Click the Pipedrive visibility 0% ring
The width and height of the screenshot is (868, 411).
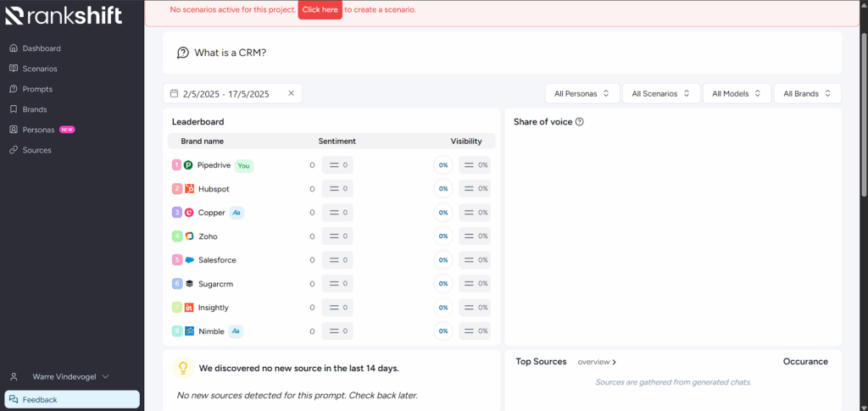[x=443, y=165]
